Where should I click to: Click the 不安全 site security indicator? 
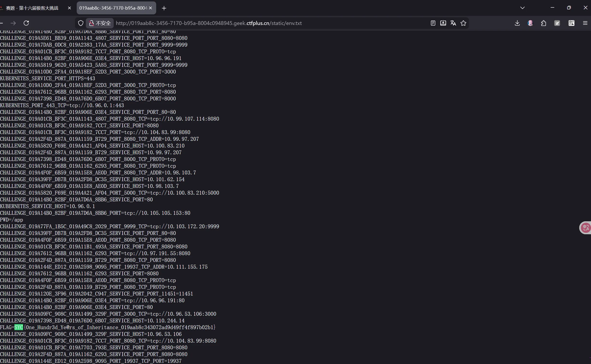tap(100, 23)
